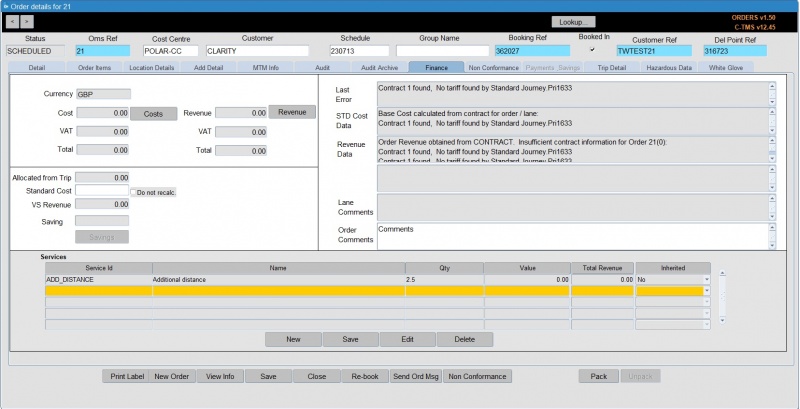800x409 pixels.
Task: Enable the Do not recalc. checkbox
Action: [133, 192]
